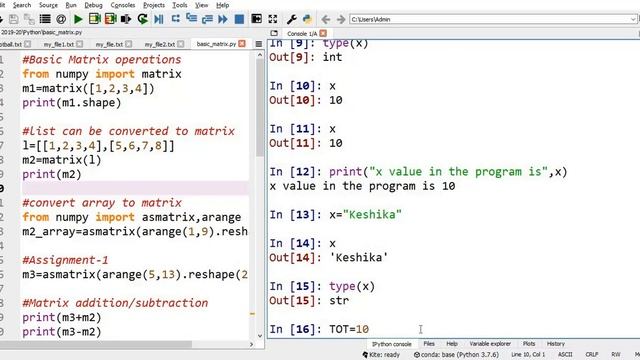Click the editor scroll down arrow
Screen dimensions: 640x360
coord(260,336)
